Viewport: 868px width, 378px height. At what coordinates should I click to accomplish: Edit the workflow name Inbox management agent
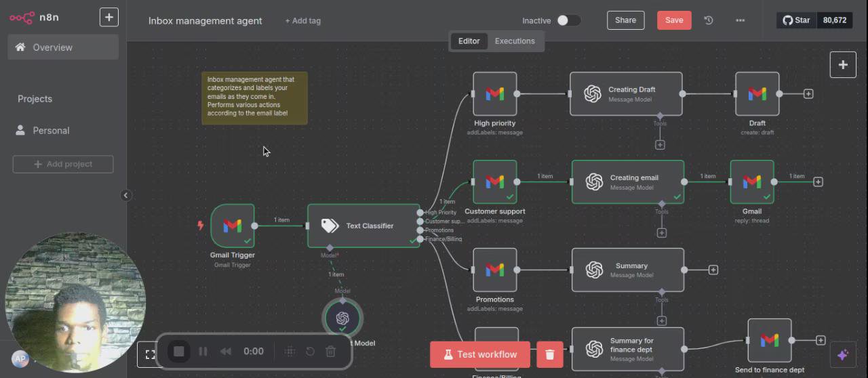[x=205, y=20]
